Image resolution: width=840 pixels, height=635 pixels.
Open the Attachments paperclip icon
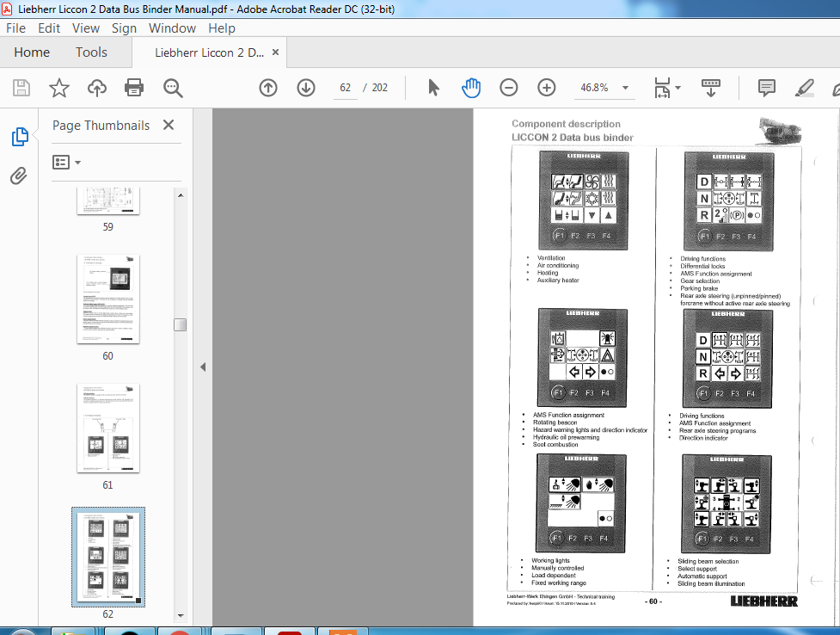19,176
